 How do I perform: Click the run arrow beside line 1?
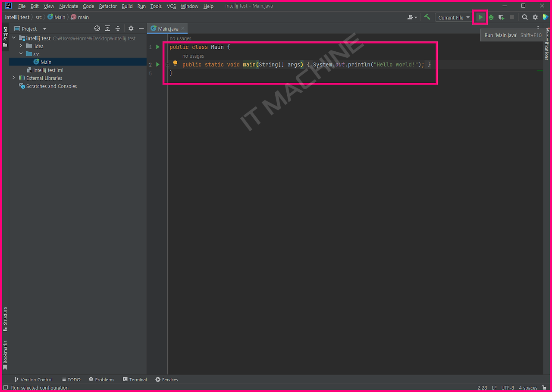[x=157, y=47]
